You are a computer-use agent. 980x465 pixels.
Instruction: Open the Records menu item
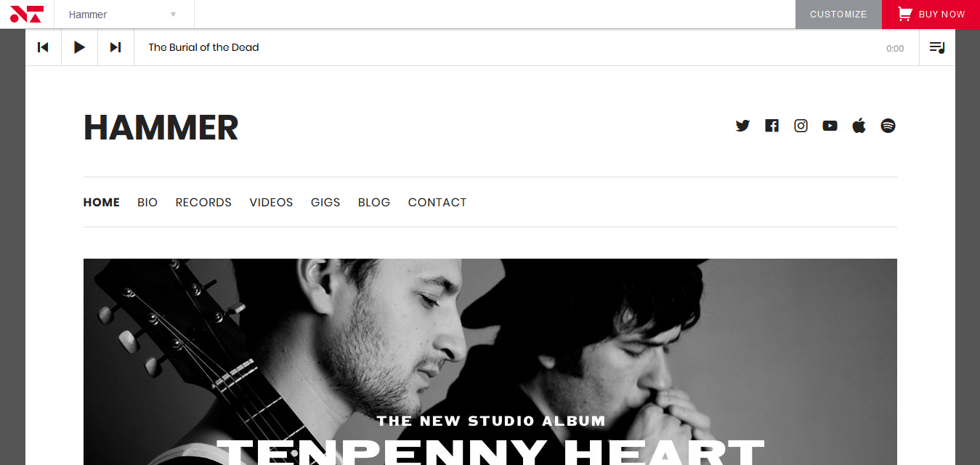pyautogui.click(x=203, y=203)
